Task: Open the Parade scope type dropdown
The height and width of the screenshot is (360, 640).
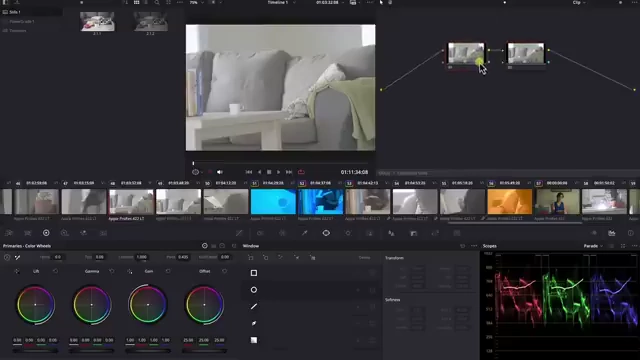Action: (593, 246)
